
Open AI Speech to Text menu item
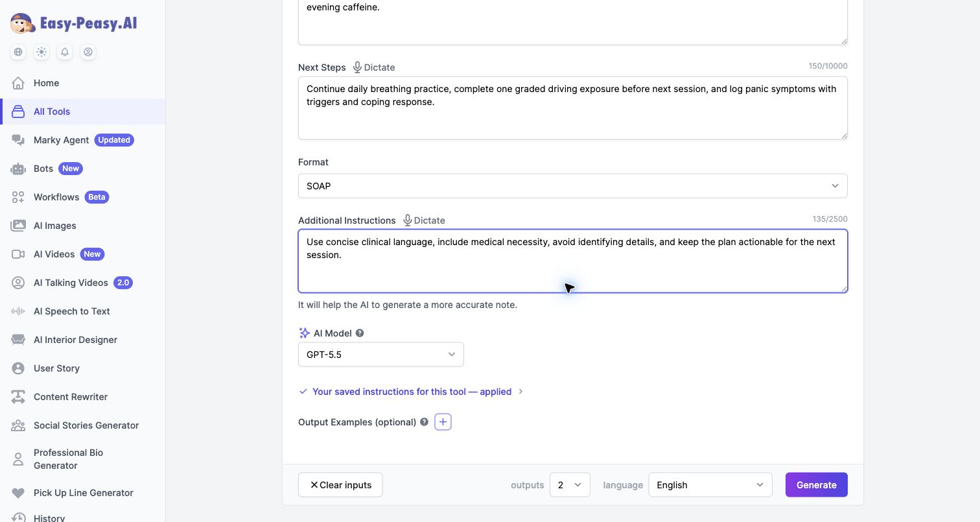click(x=83, y=311)
